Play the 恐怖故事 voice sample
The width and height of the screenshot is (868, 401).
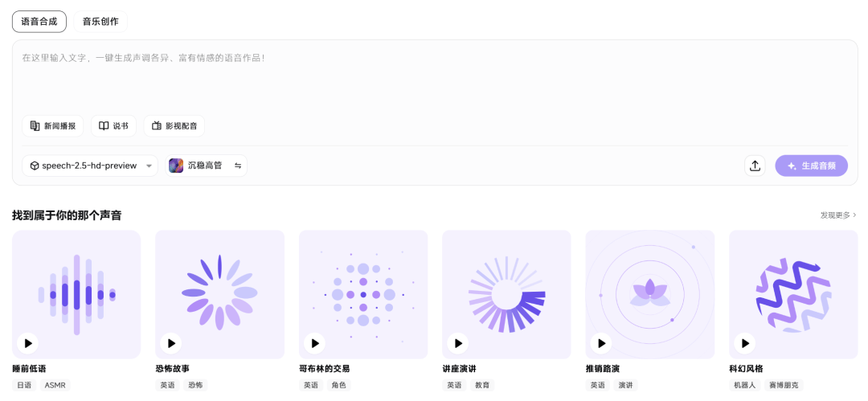(x=171, y=343)
